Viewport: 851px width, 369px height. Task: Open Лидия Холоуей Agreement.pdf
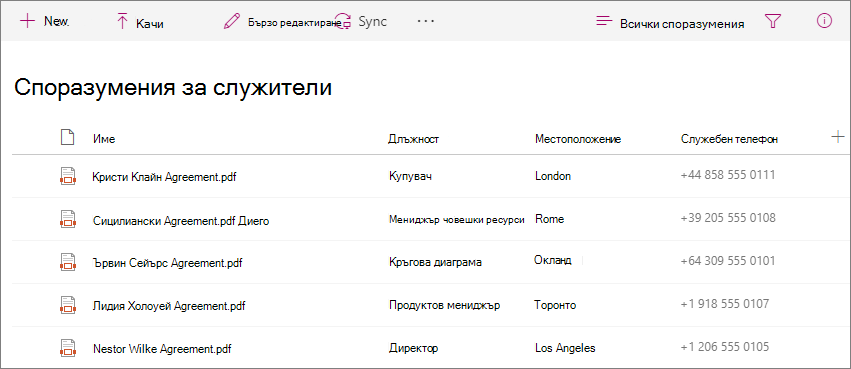pyautogui.click(x=169, y=306)
